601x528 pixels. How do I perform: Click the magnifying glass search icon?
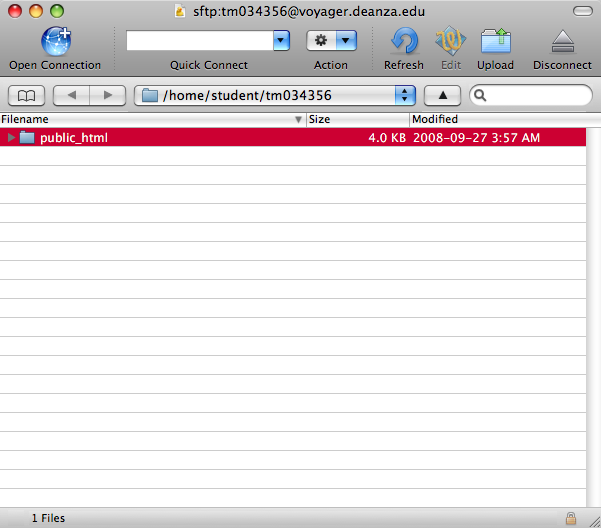pyautogui.click(x=480, y=95)
